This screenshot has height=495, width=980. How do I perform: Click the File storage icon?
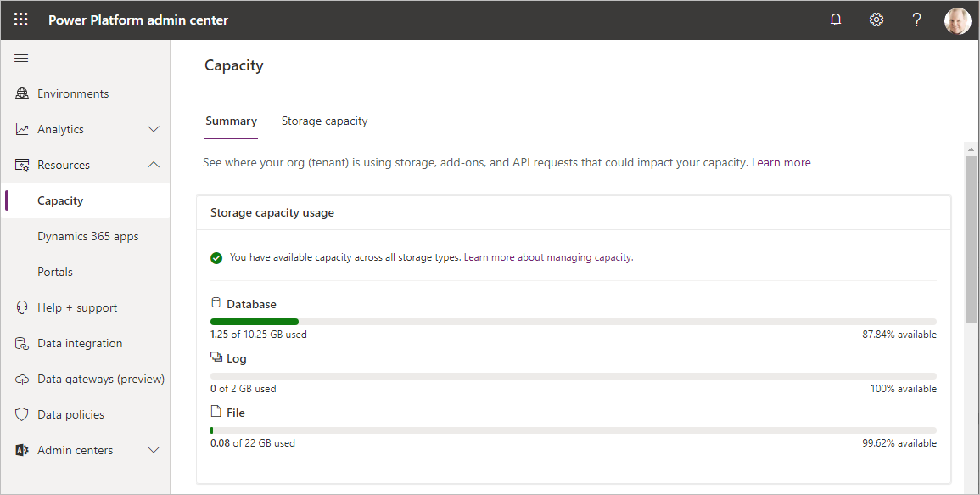click(x=216, y=411)
